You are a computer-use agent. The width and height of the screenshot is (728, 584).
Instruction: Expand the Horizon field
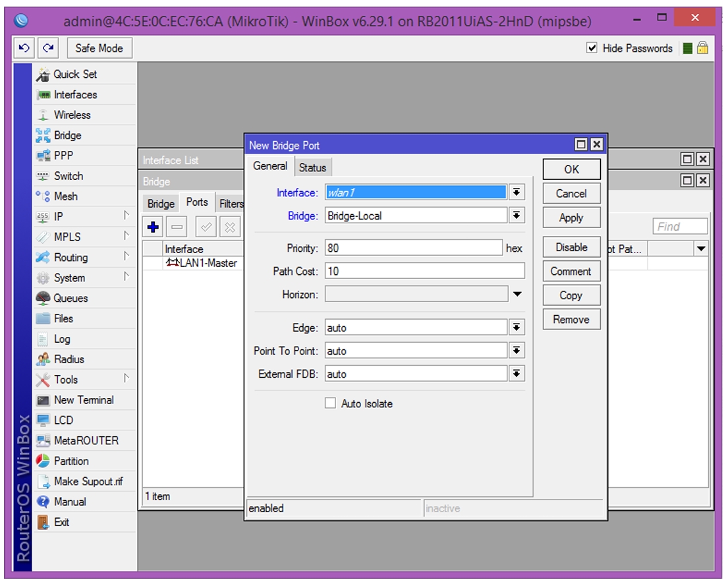517,294
